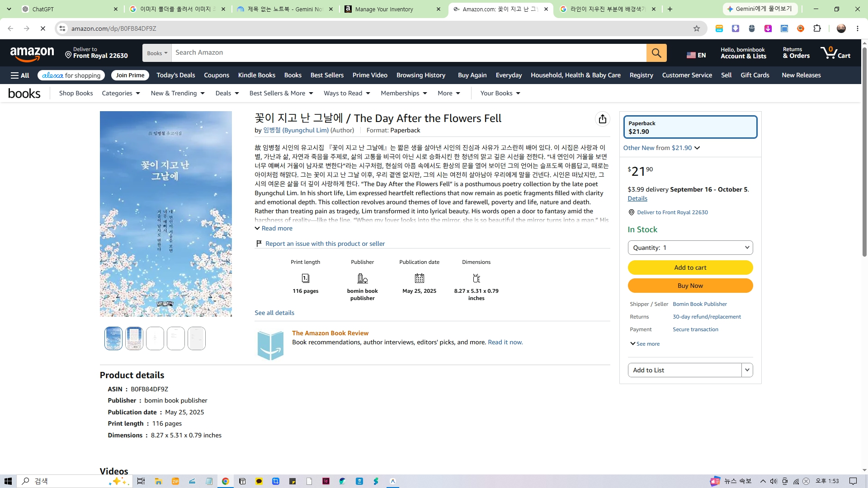Open the site information icon in address bar
868x488 pixels.
[x=62, y=28]
